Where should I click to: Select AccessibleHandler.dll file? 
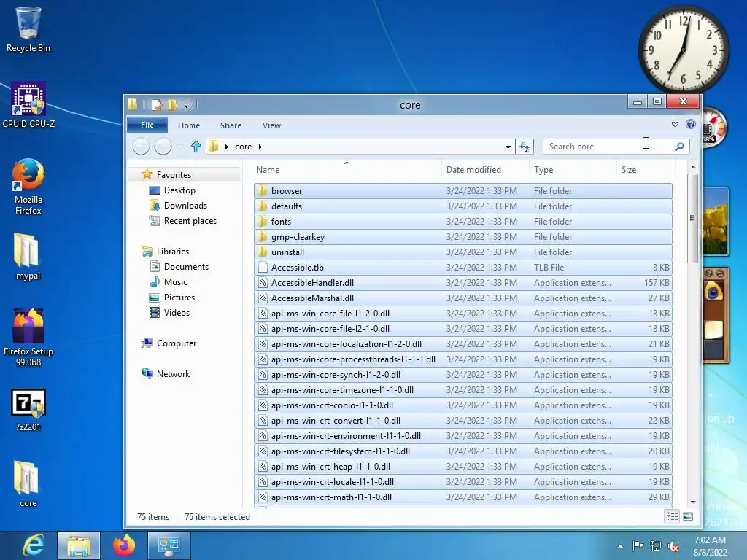pyautogui.click(x=463, y=282)
